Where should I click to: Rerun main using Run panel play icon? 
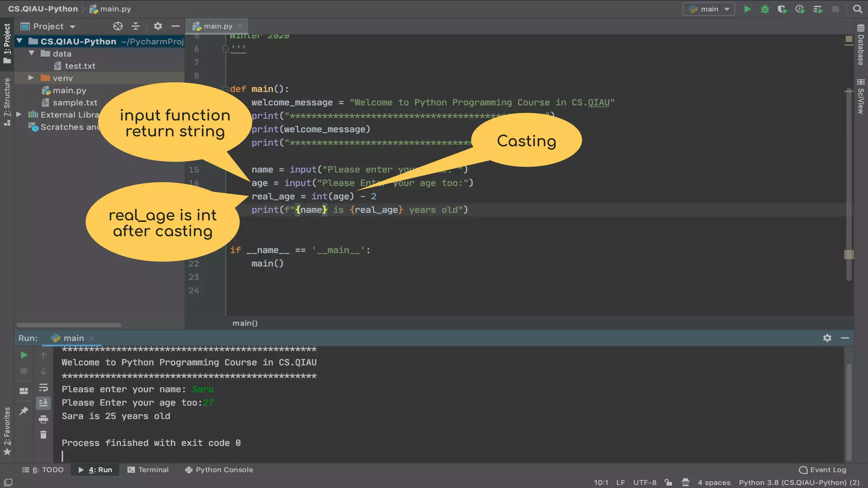tap(24, 355)
